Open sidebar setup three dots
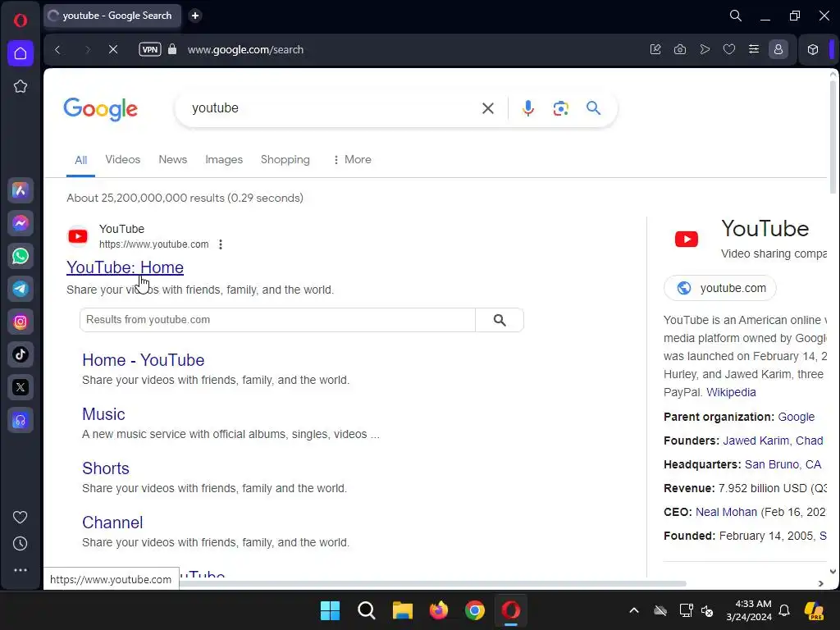The height and width of the screenshot is (630, 840). point(21,570)
